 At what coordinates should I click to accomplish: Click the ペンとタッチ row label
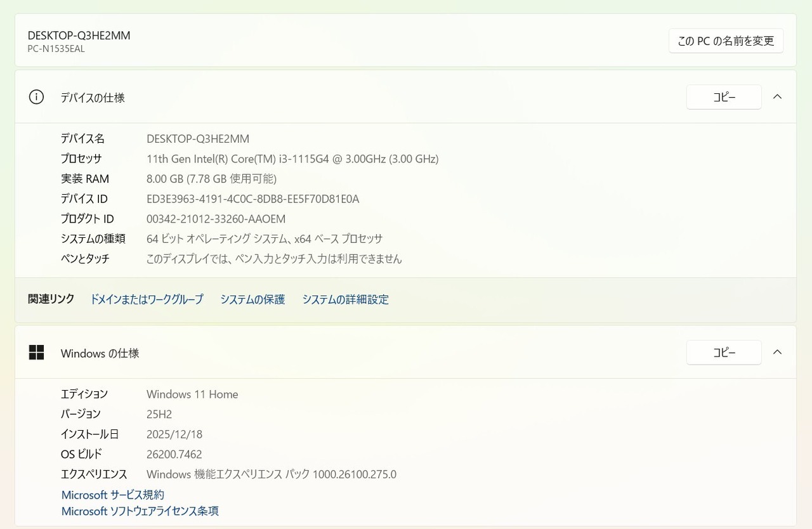click(x=85, y=259)
